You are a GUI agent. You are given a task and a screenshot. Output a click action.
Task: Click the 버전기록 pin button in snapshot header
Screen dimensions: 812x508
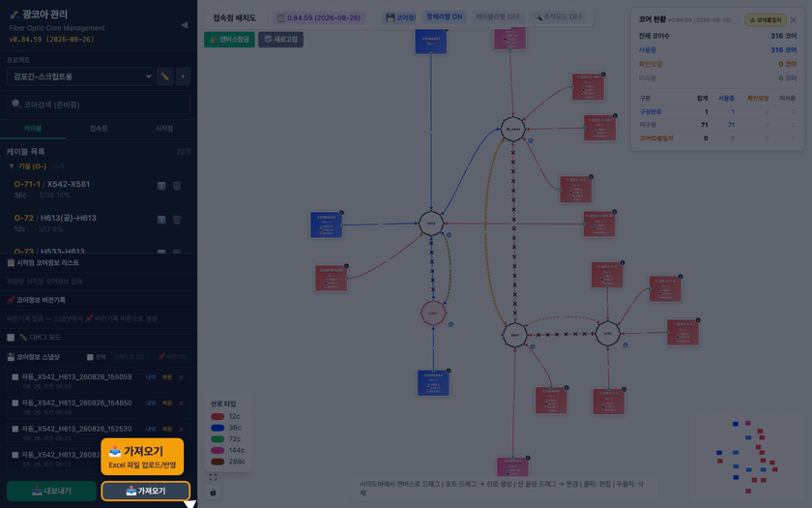point(172,357)
